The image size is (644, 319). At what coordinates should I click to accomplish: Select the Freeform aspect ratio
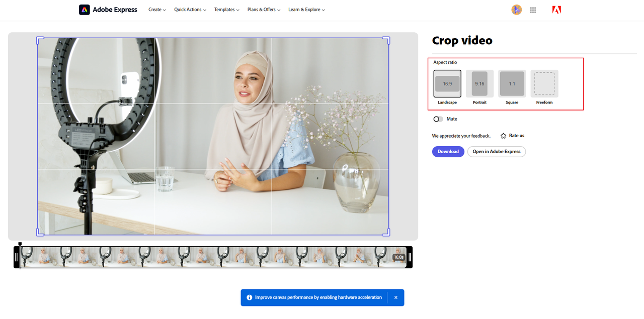(544, 83)
